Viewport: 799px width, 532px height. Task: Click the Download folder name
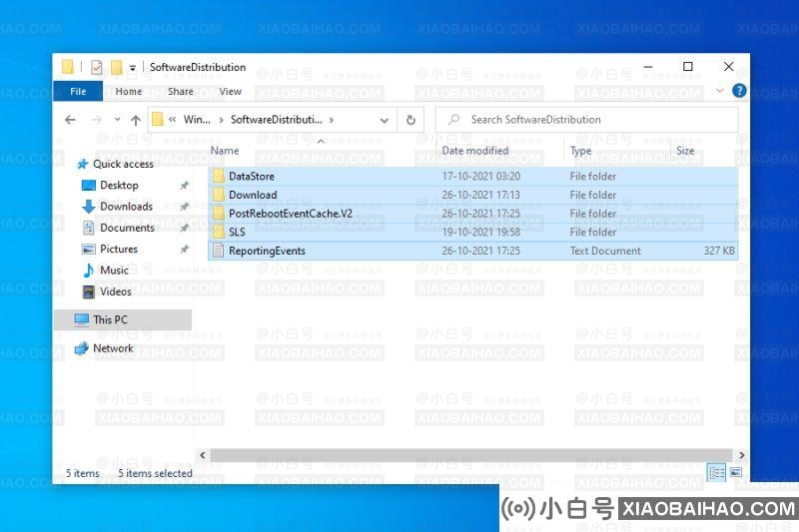pyautogui.click(x=253, y=195)
